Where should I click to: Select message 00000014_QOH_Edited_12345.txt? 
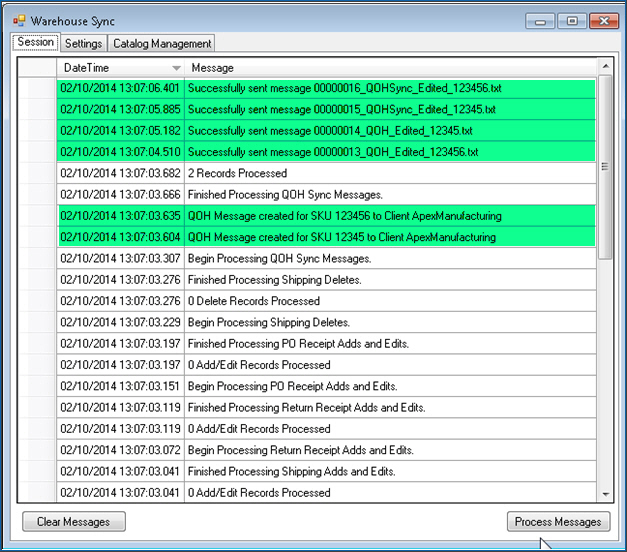[x=390, y=131]
